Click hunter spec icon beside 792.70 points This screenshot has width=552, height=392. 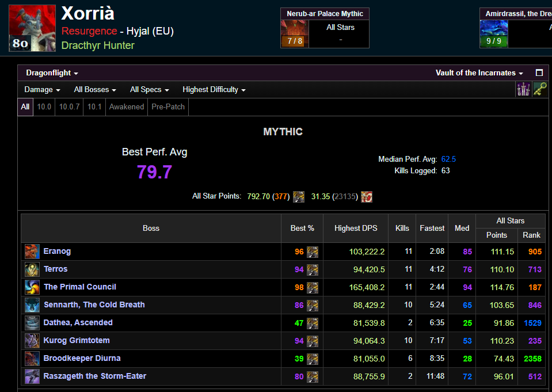(x=299, y=196)
